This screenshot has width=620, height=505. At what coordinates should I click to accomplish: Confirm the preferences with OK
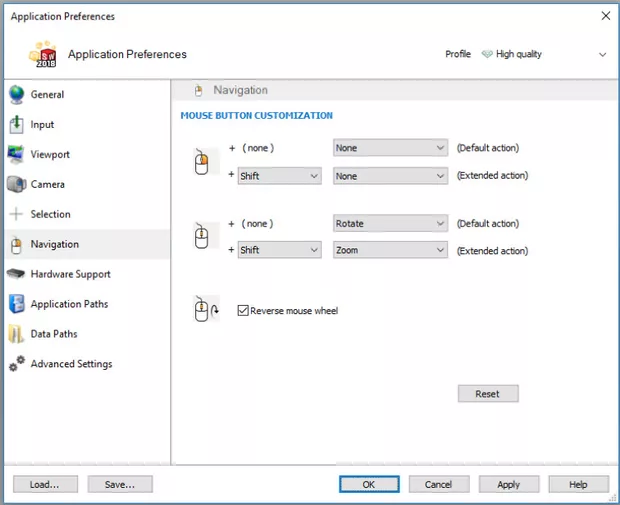coord(369,484)
